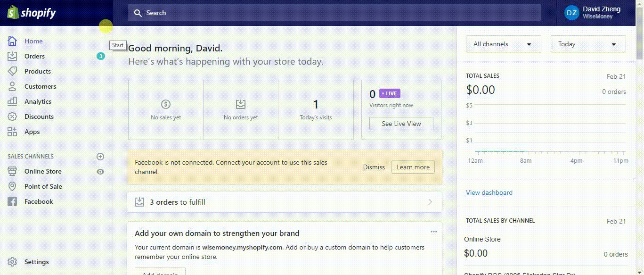Go to Home in sidebar

click(33, 41)
